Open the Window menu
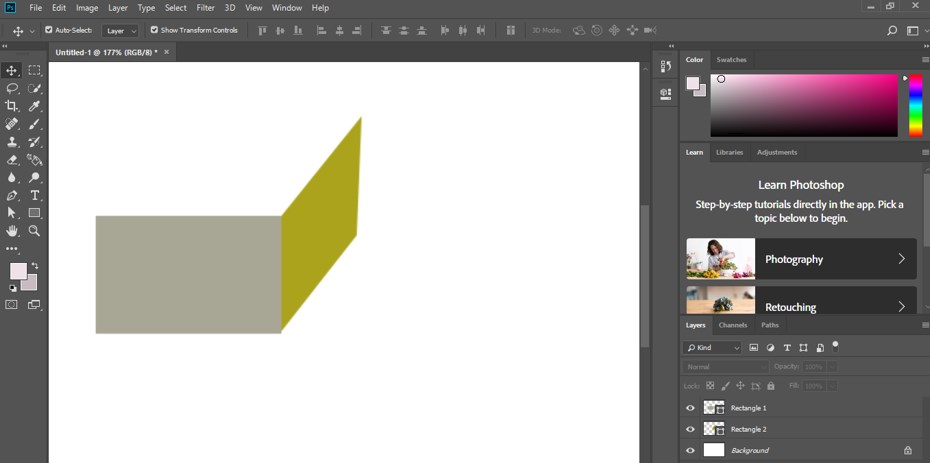 (x=286, y=8)
